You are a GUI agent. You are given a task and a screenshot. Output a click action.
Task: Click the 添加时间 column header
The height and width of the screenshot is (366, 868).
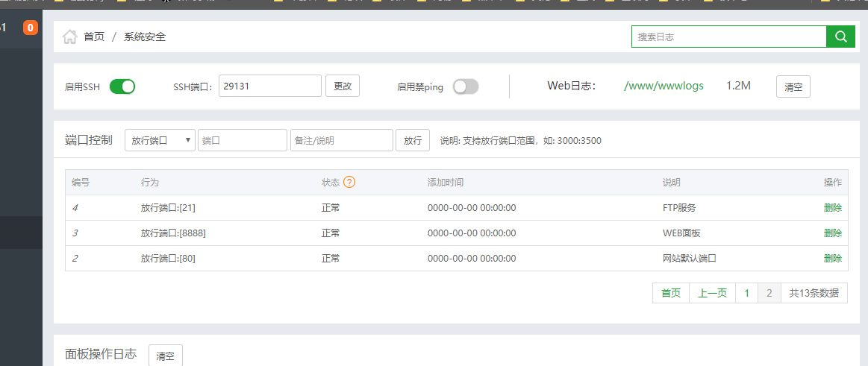coord(446,183)
